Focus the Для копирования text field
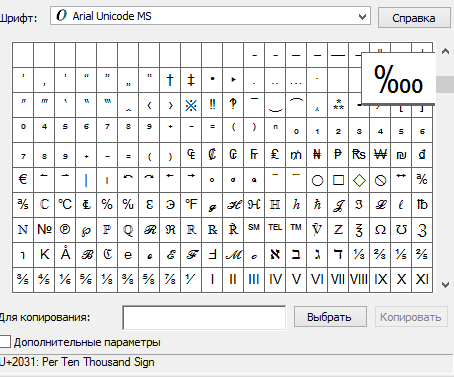This screenshot has width=454, height=377. [x=204, y=317]
